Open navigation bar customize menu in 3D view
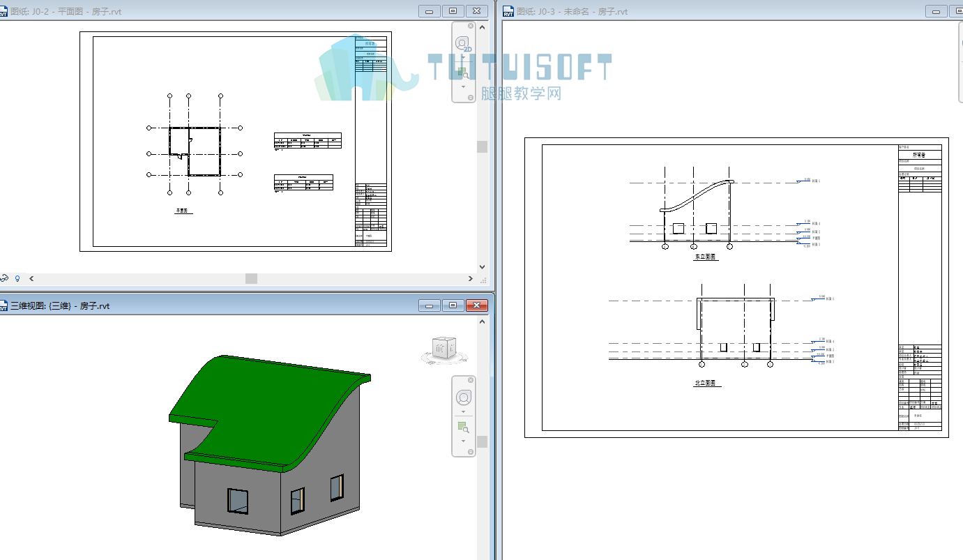 point(471,453)
